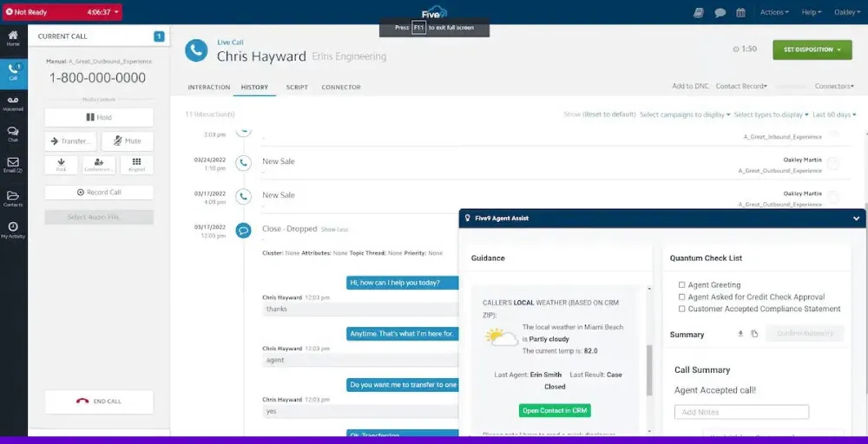
Task: Click the Five9 logo
Action: 434,13
